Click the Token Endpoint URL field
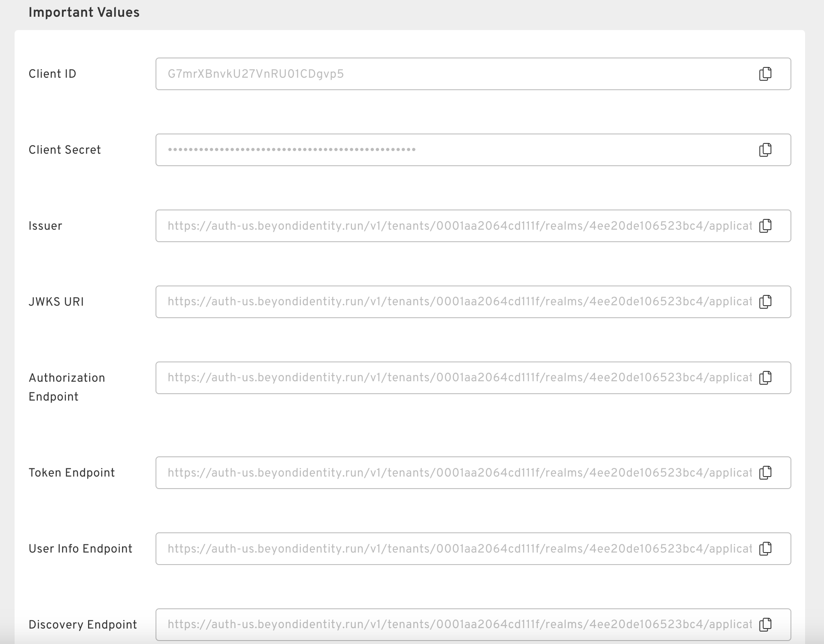Screen dimensions: 824x644 point(473,473)
